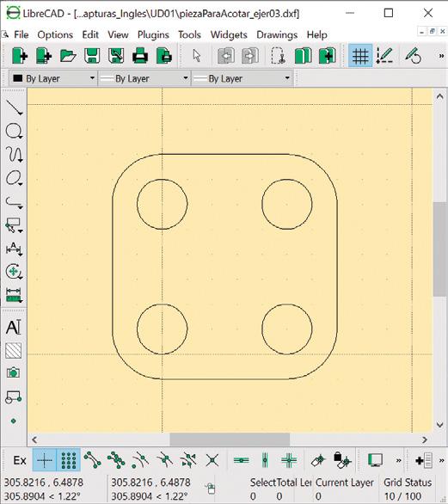Screen dimensions: 448x504
Task: Select the Hatch tool
Action: point(14,350)
